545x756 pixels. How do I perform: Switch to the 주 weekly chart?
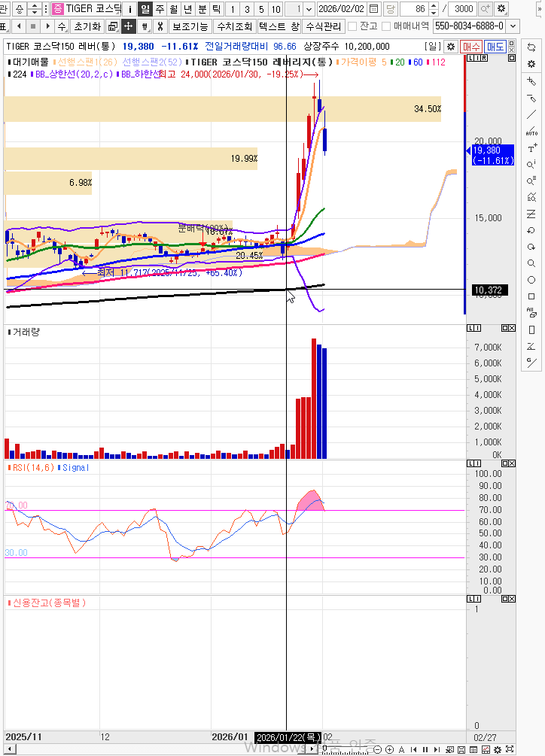click(x=160, y=9)
